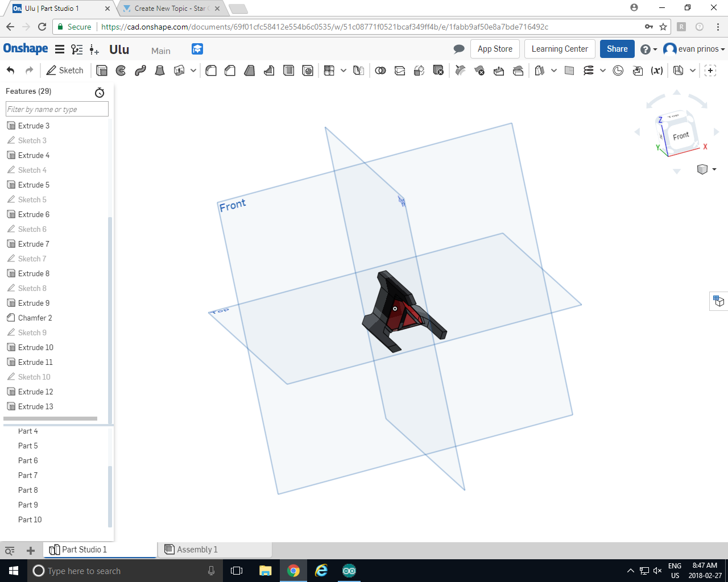Image resolution: width=728 pixels, height=582 pixels.
Task: Click the rollback bar below Extrude 13
Action: coord(50,419)
